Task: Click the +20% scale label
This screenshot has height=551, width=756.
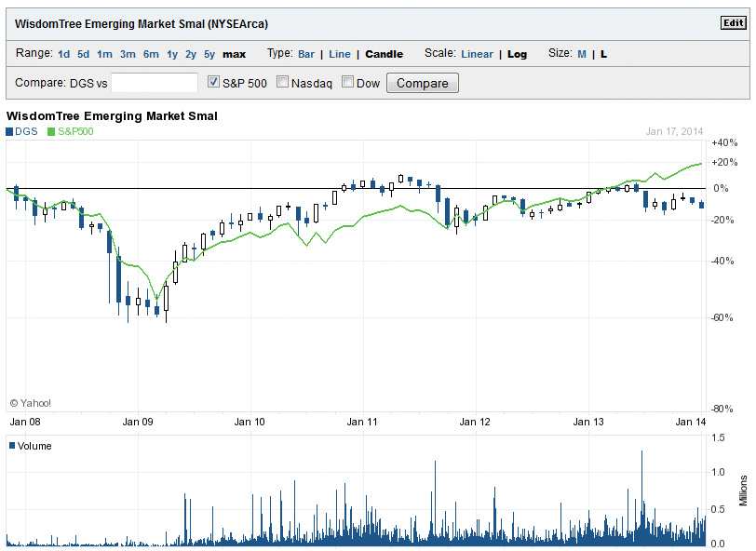Action: (724, 163)
